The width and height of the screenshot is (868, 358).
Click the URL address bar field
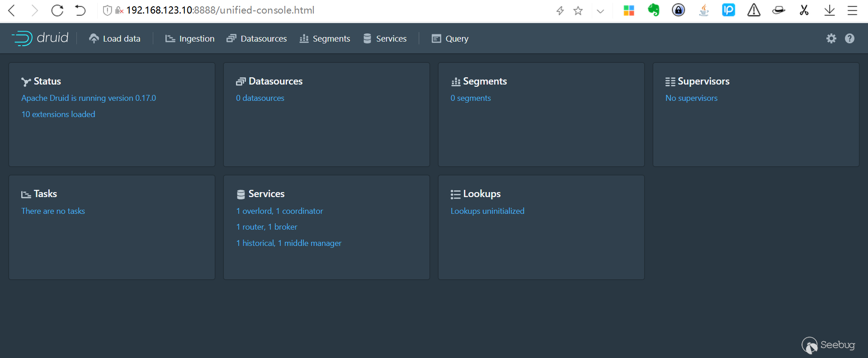[x=316, y=10]
